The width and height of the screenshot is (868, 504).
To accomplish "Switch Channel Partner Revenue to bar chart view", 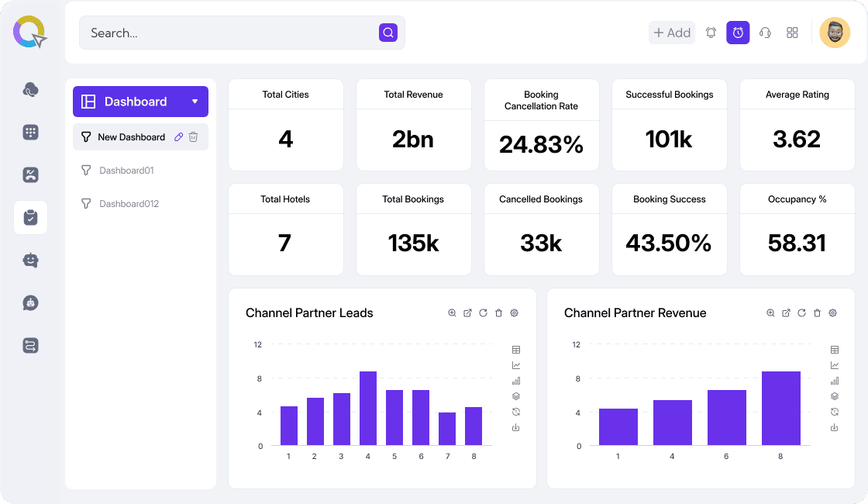I will 835,381.
